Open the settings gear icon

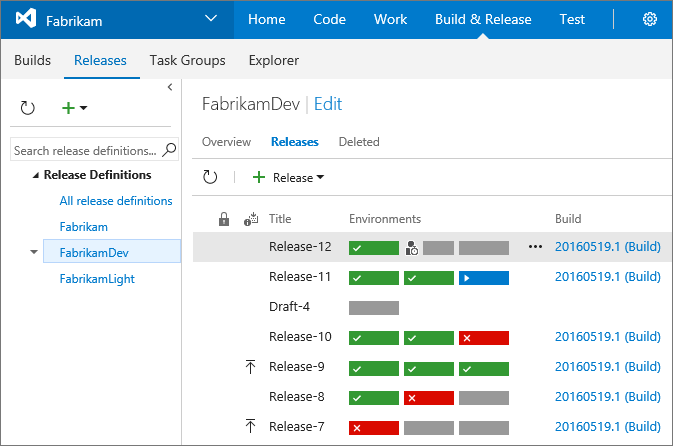(x=649, y=19)
